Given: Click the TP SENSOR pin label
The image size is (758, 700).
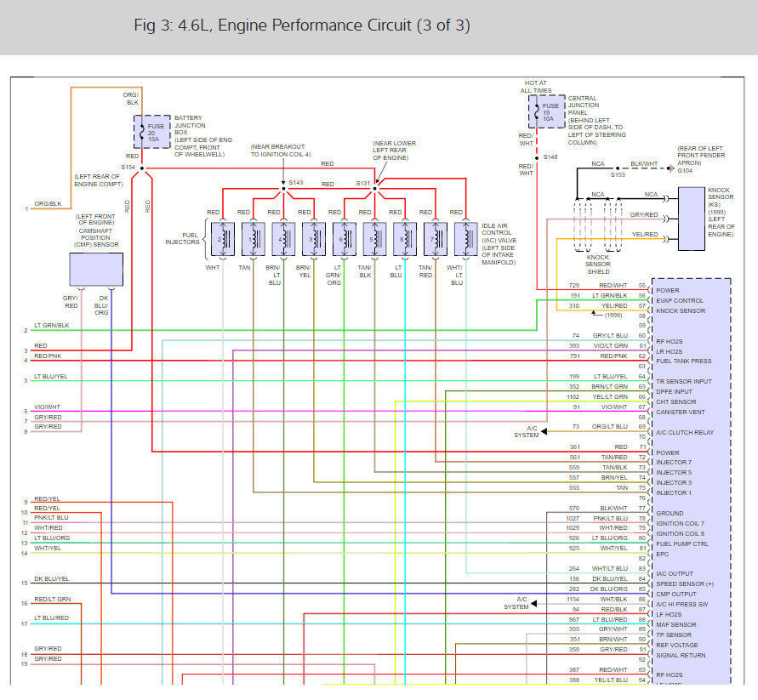Looking at the screenshot, I should (674, 635).
